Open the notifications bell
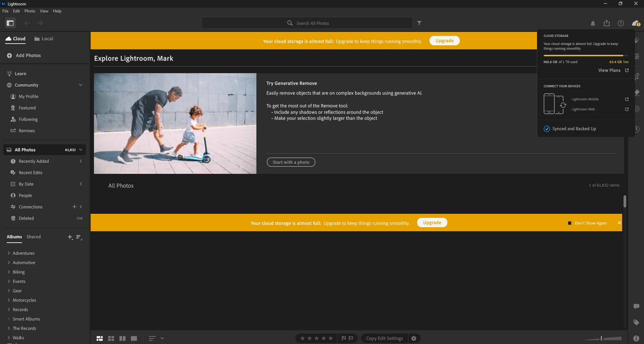 (593, 23)
